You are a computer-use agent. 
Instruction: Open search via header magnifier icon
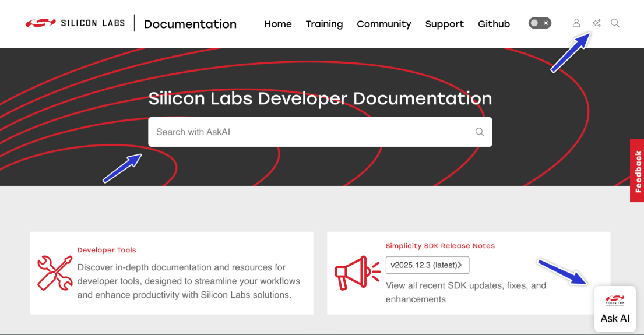615,23
